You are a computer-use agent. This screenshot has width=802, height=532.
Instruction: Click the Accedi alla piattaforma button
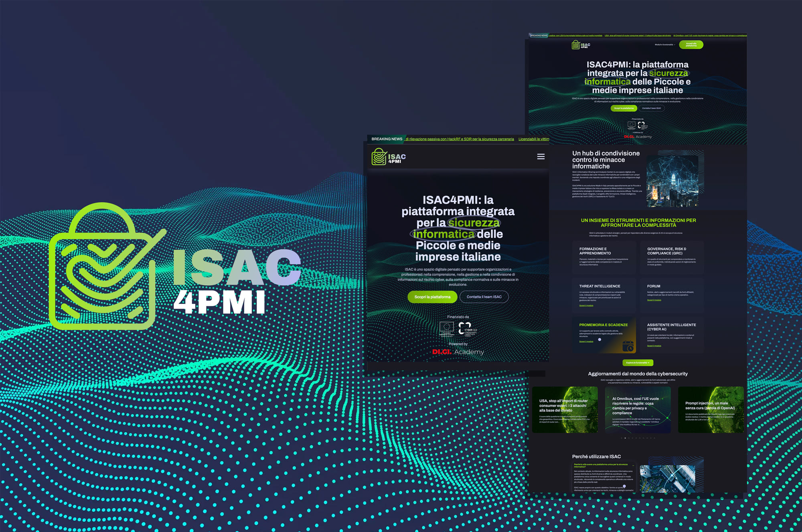point(691,45)
